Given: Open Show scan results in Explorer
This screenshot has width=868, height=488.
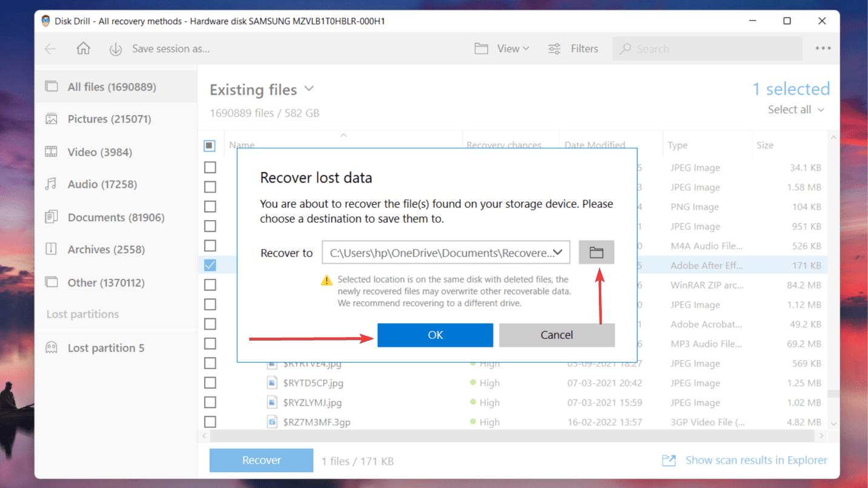Looking at the screenshot, I should coord(756,461).
